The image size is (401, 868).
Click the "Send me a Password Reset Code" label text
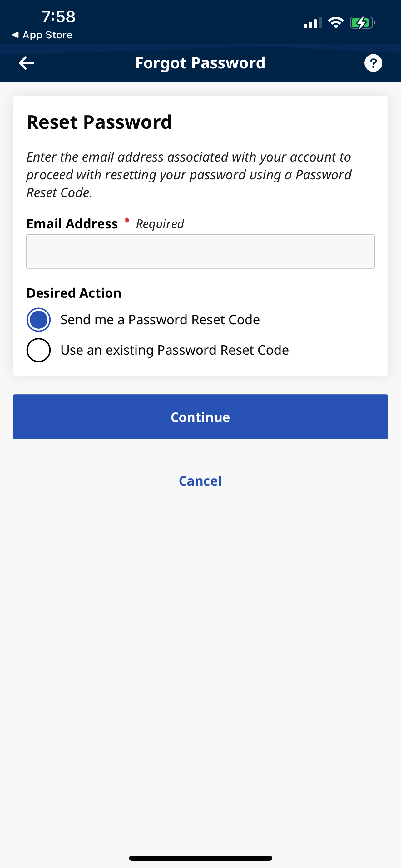coord(160,320)
